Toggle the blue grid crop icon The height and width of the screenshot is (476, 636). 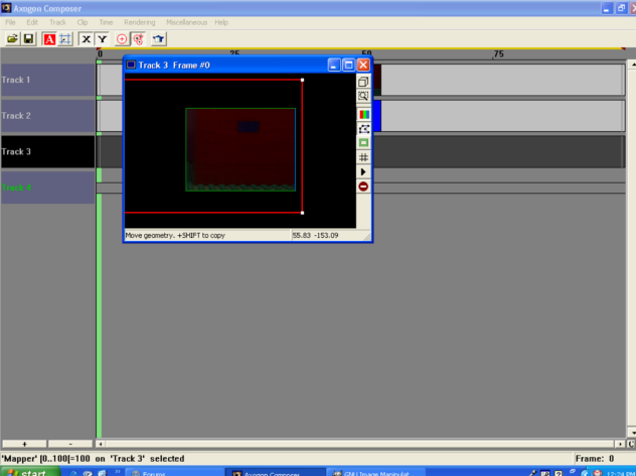point(65,39)
